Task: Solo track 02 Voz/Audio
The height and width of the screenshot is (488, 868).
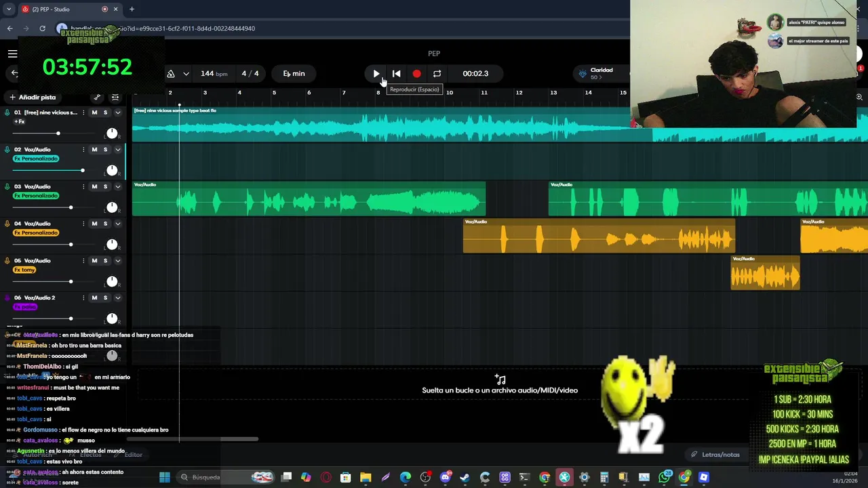Action: pyautogui.click(x=105, y=150)
